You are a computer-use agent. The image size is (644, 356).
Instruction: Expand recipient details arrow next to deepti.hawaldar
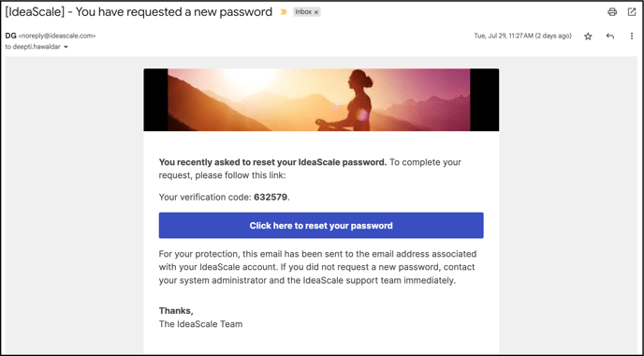tap(66, 47)
